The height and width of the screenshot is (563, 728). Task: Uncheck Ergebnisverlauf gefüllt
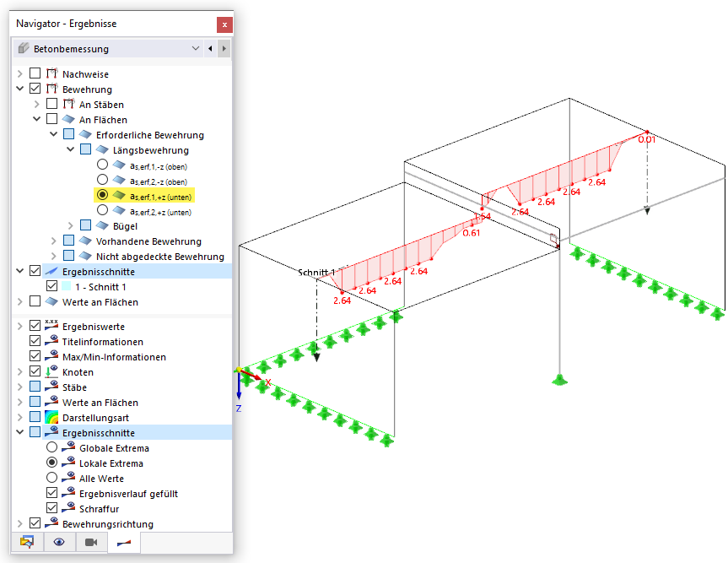[x=52, y=492]
